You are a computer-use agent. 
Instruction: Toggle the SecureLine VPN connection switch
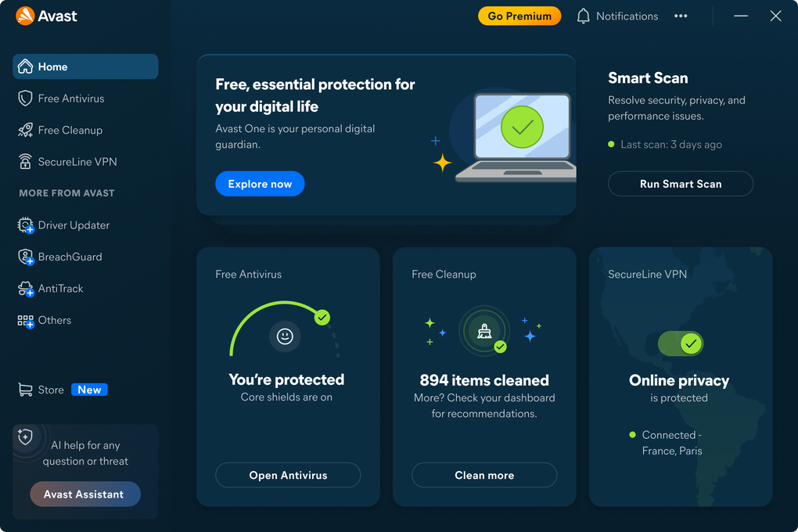pos(680,343)
